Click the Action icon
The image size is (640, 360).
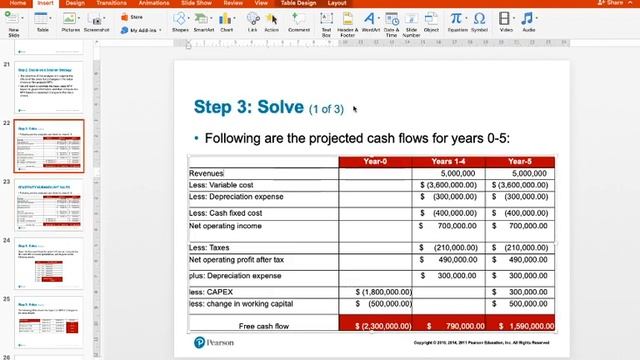271,19
